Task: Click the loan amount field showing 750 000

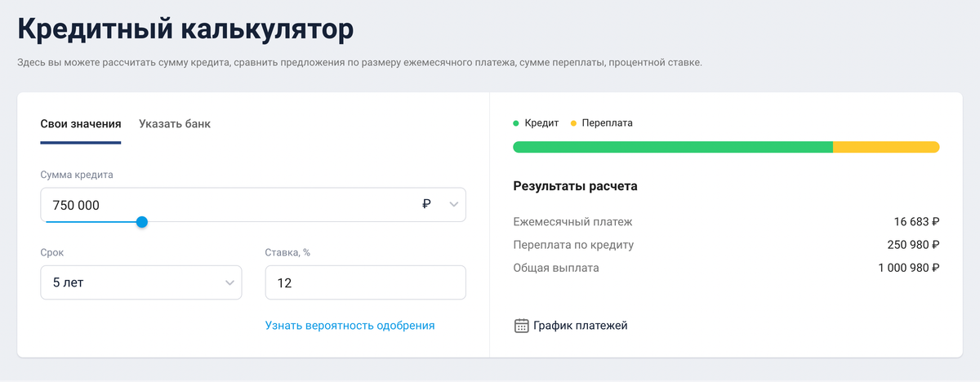Action: tap(253, 205)
